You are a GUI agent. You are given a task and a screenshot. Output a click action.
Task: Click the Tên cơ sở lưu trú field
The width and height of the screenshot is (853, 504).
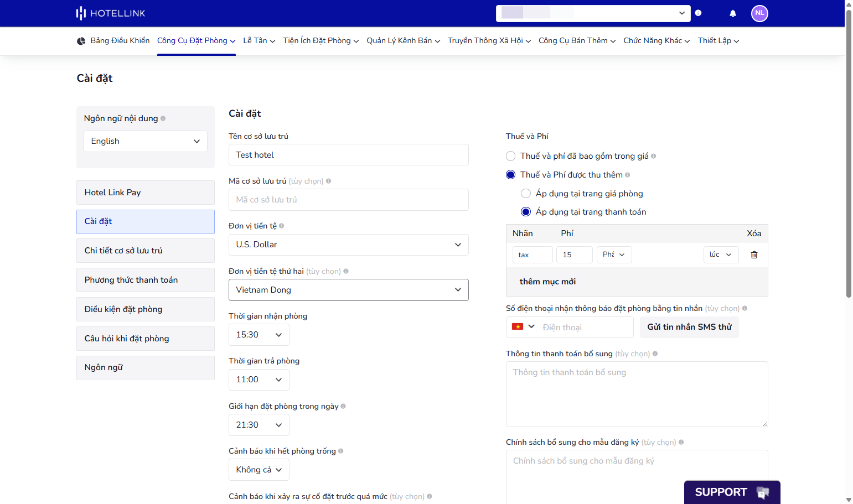click(x=349, y=155)
